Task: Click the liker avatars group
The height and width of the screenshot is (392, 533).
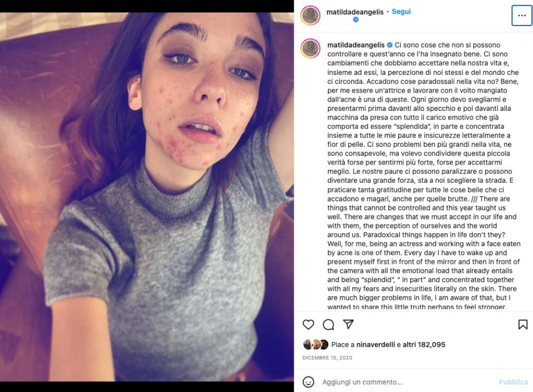Action: pyautogui.click(x=316, y=345)
